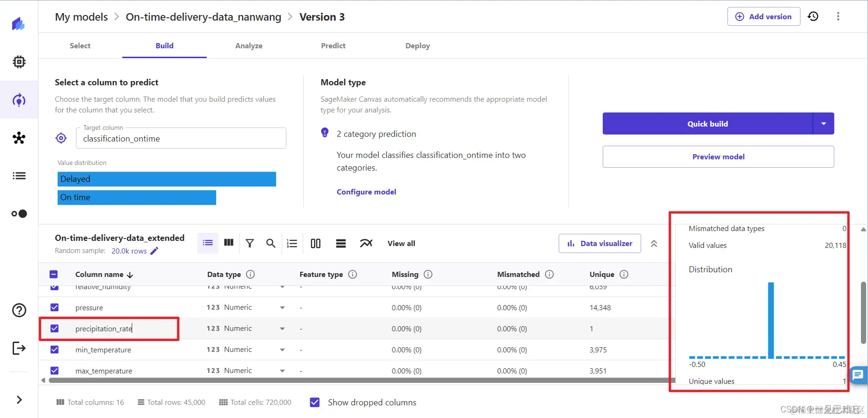Open the chat support bubble icon

pyautogui.click(x=858, y=374)
